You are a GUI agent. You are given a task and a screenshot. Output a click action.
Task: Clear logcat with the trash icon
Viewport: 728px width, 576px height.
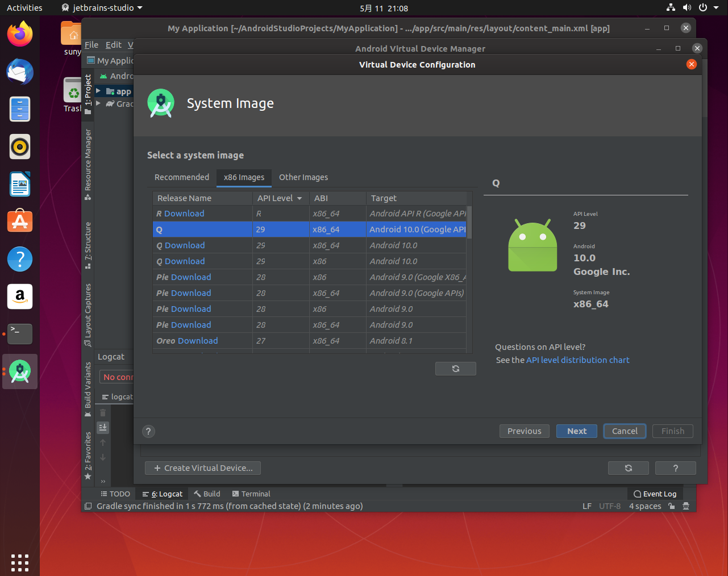point(103,413)
